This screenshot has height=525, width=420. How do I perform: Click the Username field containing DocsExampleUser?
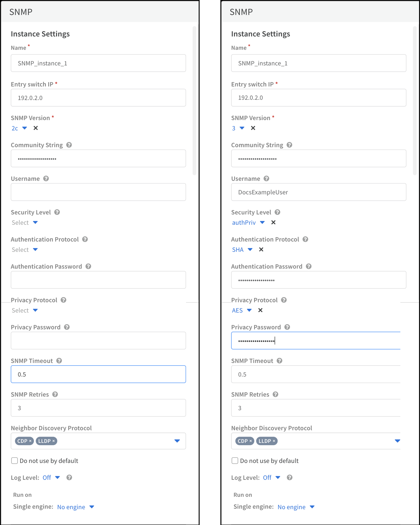click(x=319, y=192)
